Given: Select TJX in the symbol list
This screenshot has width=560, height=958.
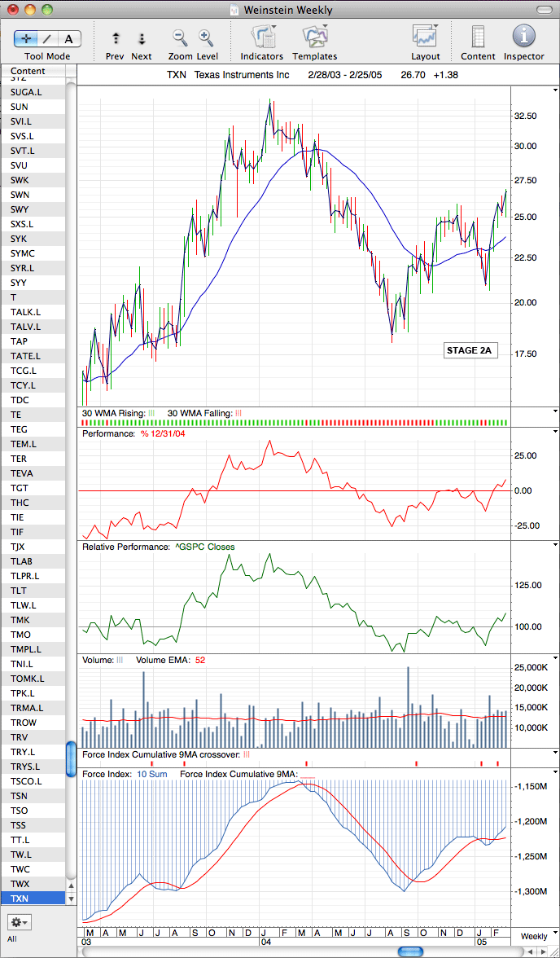Looking at the screenshot, I should pyautogui.click(x=33, y=546).
